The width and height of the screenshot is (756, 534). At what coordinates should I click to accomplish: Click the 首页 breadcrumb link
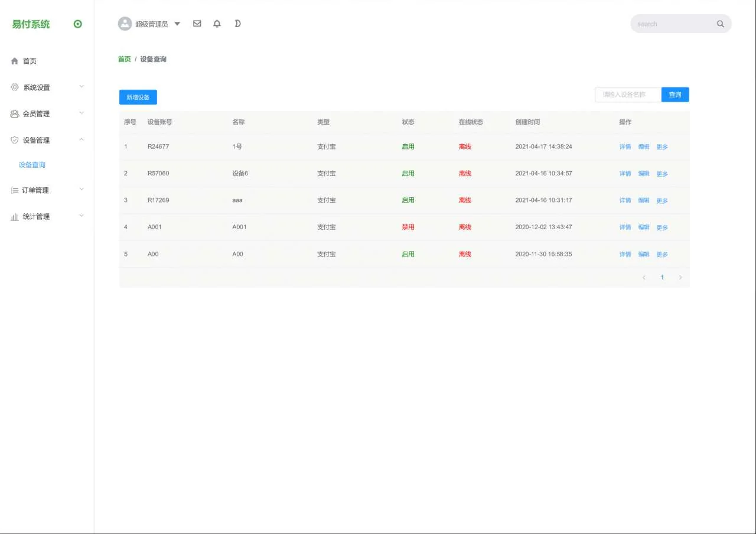124,59
